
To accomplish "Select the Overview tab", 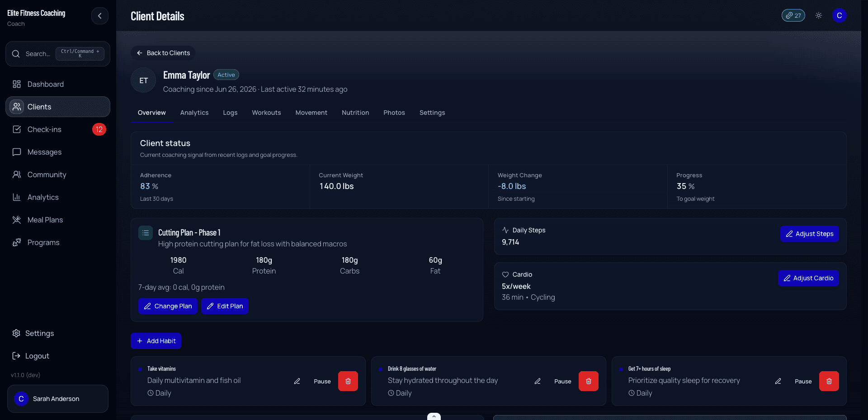I will click(x=152, y=113).
